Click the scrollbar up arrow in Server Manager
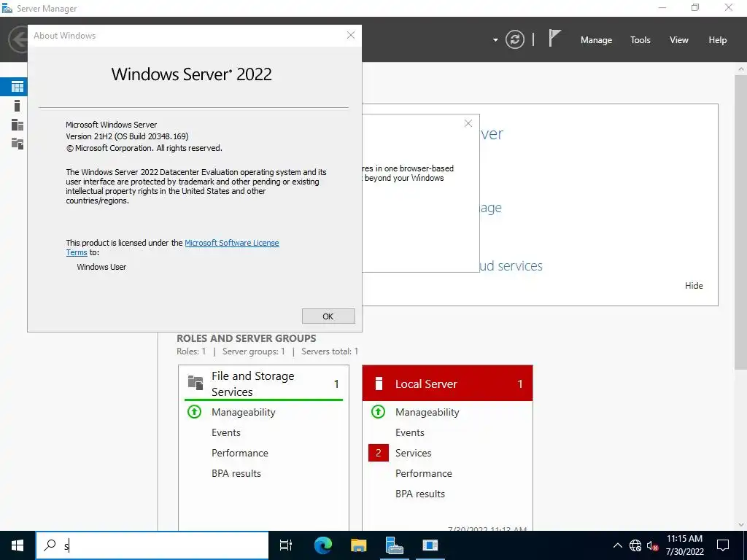The width and height of the screenshot is (747, 560). (x=741, y=69)
